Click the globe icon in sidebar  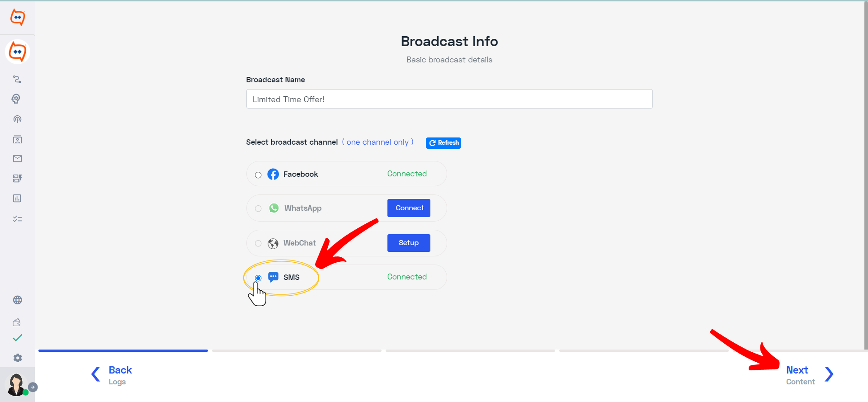(17, 300)
